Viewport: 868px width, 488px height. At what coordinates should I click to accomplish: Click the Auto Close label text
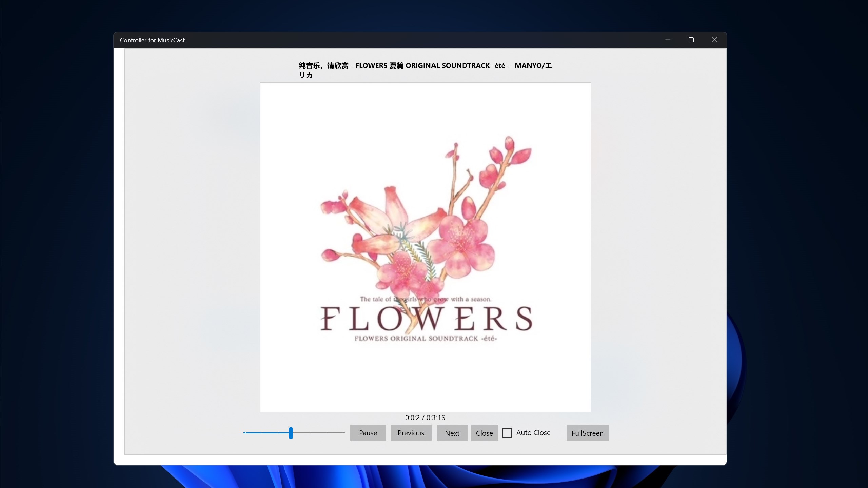pyautogui.click(x=533, y=433)
